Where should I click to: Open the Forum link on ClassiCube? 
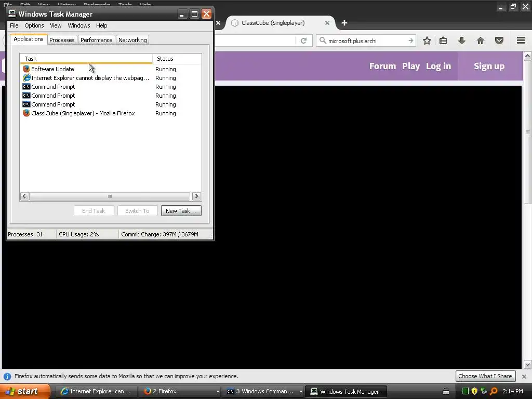[x=382, y=66]
